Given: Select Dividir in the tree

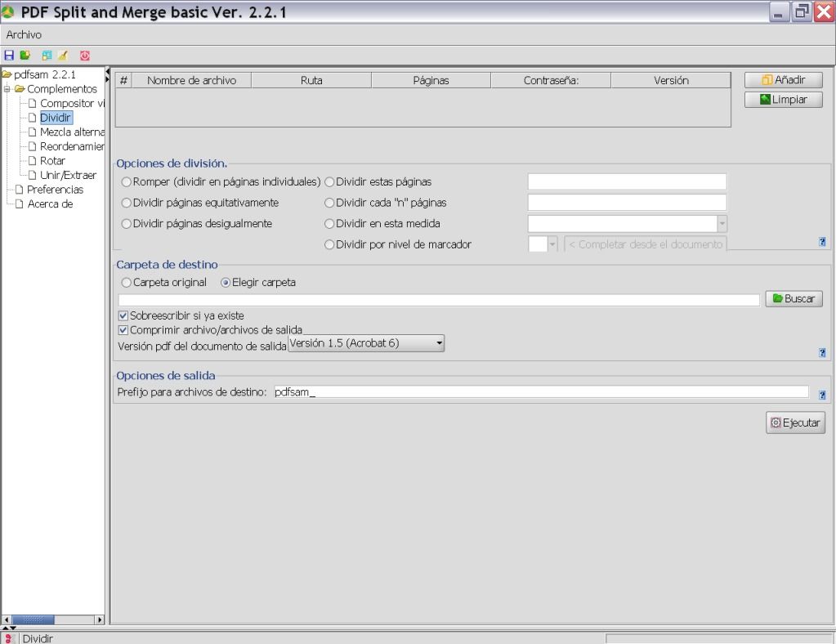Looking at the screenshot, I should (x=56, y=118).
